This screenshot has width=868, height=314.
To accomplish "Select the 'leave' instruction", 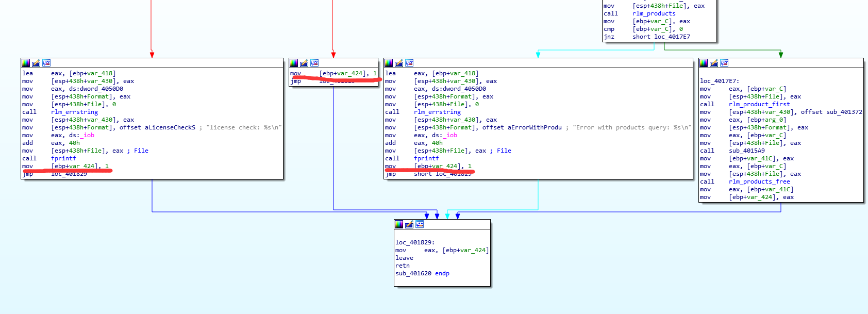I will (404, 258).
